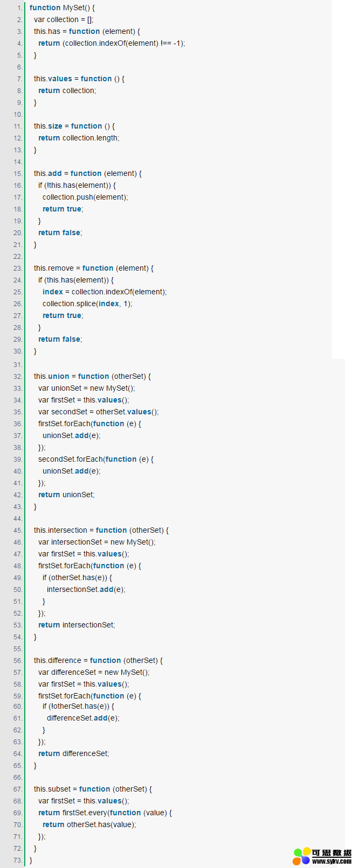Open the www.sykv.com watermark link
This screenshot has height=868, width=354.
click(x=332, y=862)
